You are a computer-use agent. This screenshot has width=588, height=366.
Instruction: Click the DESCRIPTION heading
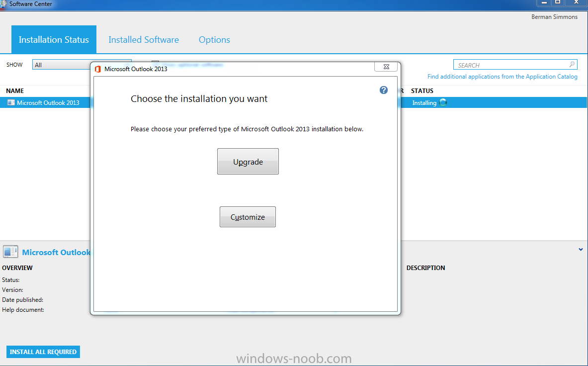tap(425, 268)
